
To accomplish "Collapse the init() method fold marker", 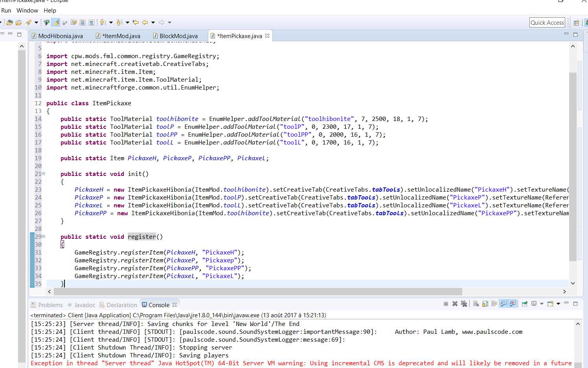I will [x=44, y=174].
